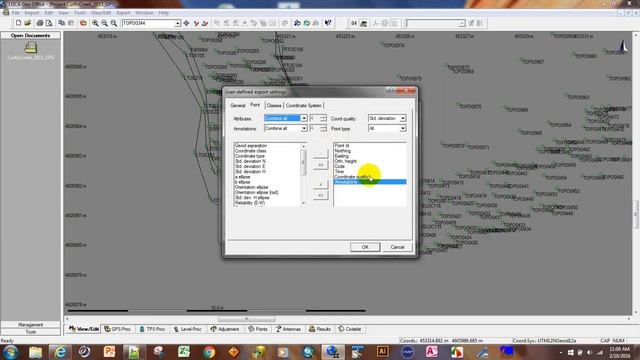Open Windows Start menu
640x360 pixels.
click(10, 352)
